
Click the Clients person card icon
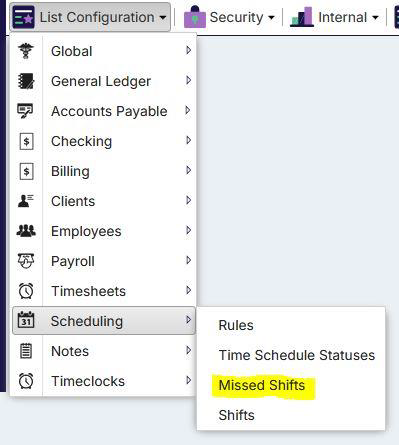point(26,201)
